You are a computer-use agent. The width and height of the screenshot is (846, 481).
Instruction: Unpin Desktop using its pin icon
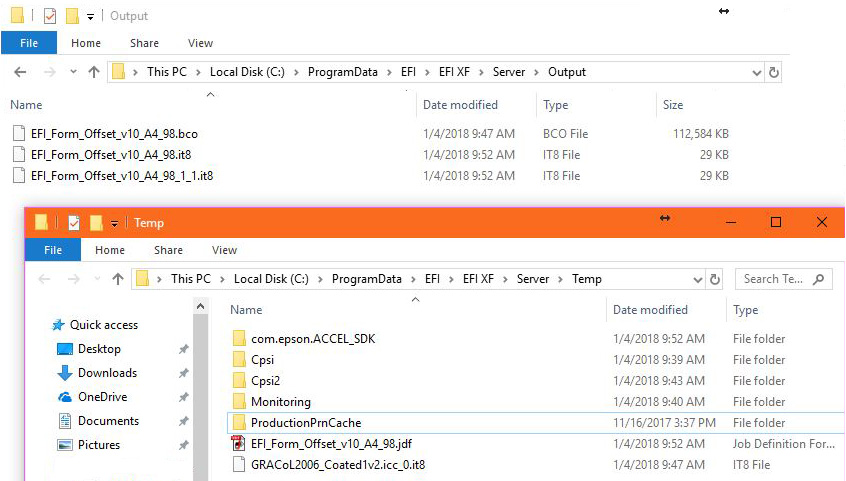(183, 349)
